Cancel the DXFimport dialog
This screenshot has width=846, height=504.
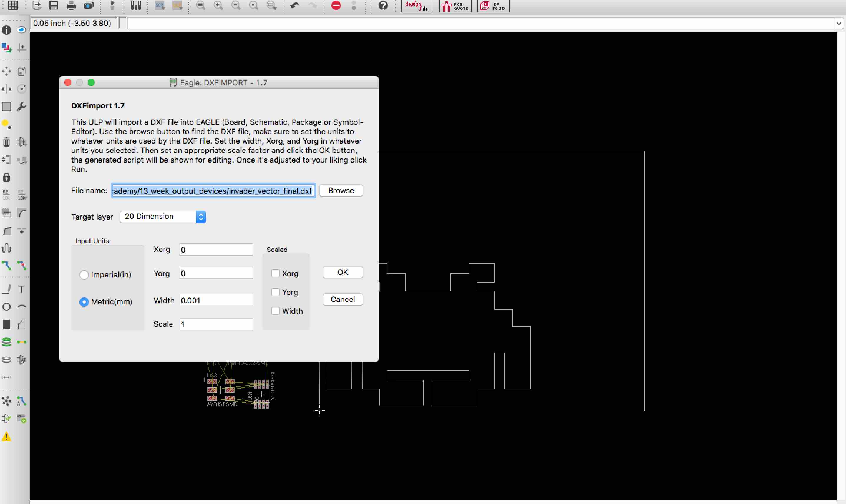point(343,300)
